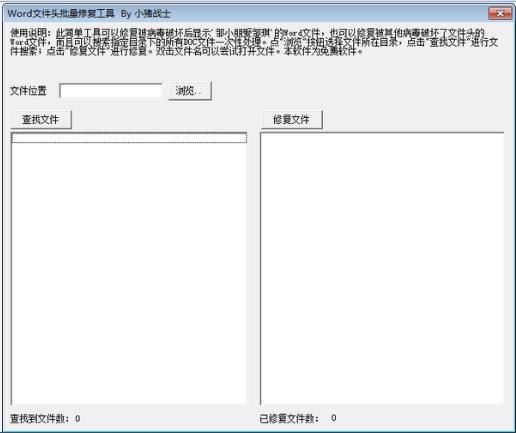Click the 浏览 browse button
The height and width of the screenshot is (433, 516).
[190, 91]
